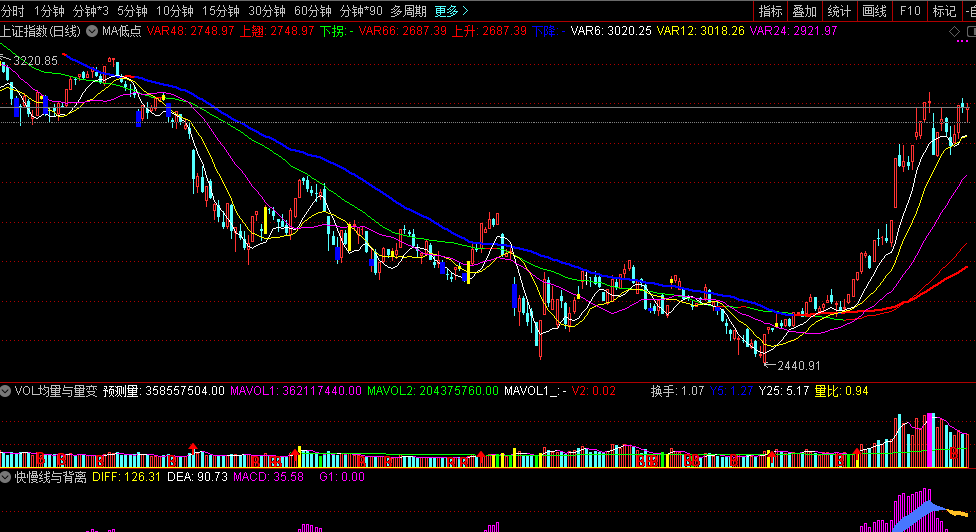Click the Y25: 5.17 value
Screen dimensions: 976x532
[784, 391]
